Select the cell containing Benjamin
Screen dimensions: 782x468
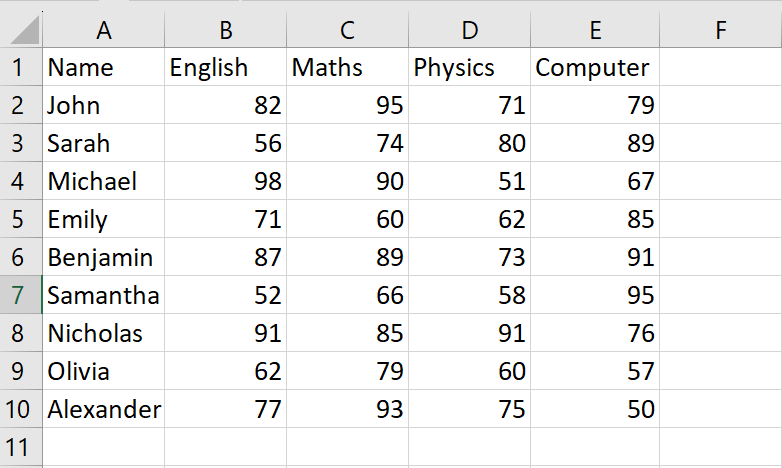(x=104, y=257)
